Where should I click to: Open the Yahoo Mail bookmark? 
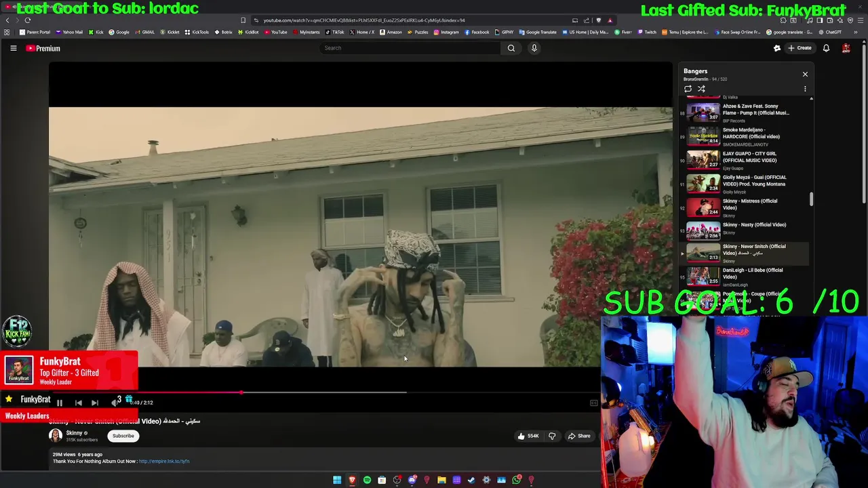70,32
